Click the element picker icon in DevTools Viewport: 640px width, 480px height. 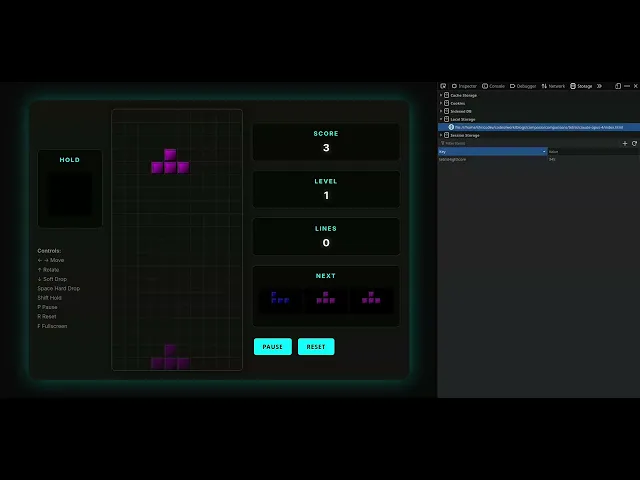[x=443, y=86]
